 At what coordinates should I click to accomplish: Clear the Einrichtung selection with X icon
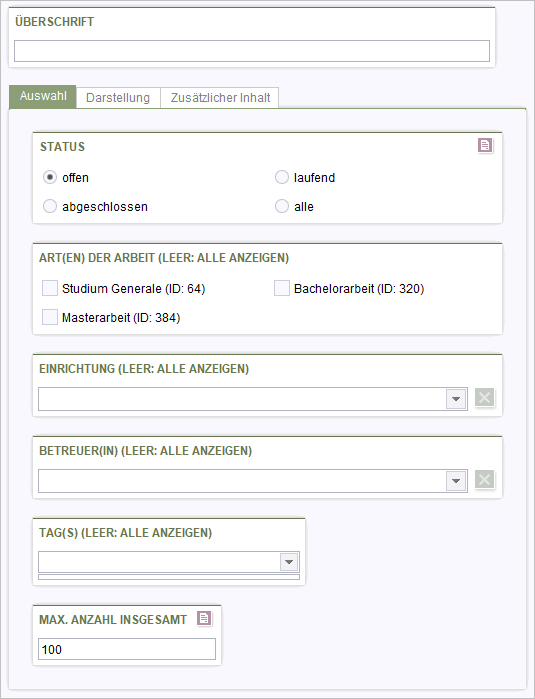click(485, 397)
